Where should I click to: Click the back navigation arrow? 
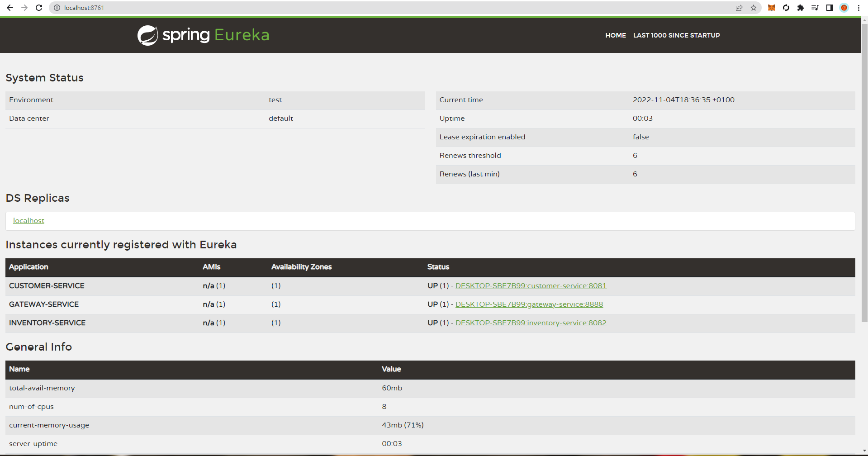(x=9, y=8)
